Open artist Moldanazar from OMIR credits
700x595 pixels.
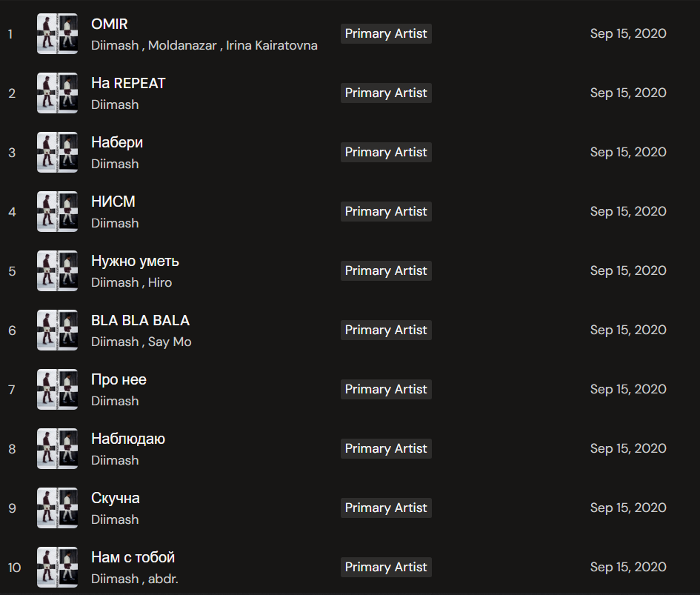[x=182, y=45]
